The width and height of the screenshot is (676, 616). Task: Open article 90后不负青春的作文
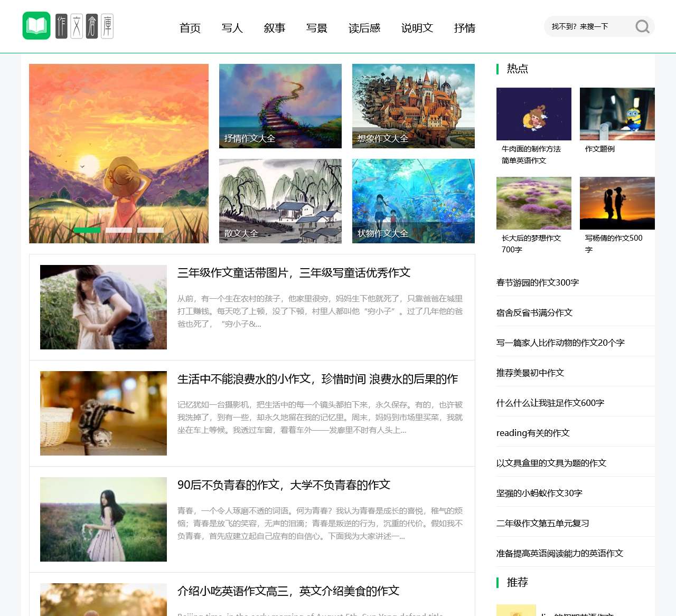coord(284,485)
